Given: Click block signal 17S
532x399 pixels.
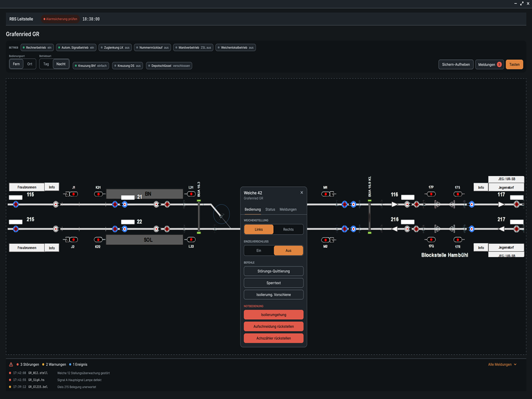Looking at the screenshot, I should 458,194.
